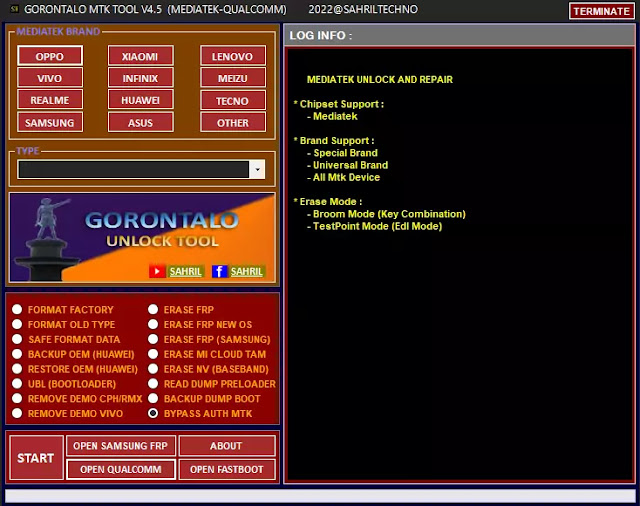Click the '- Universal Brand' log line

click(347, 165)
